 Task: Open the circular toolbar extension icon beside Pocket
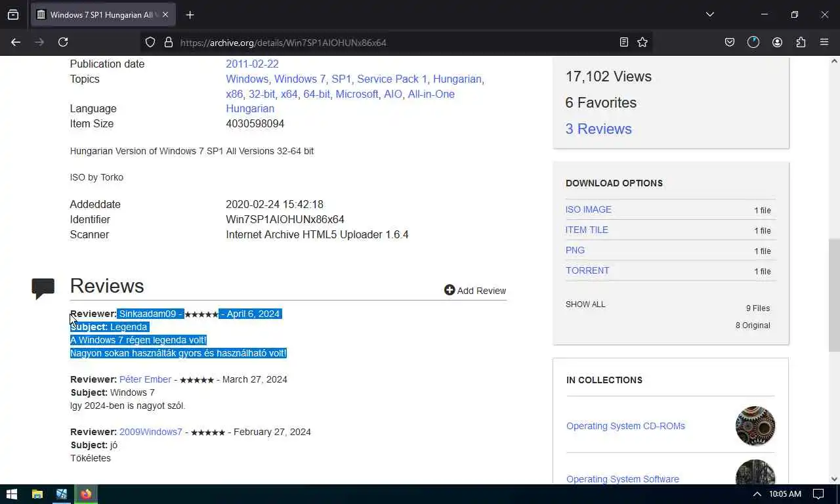tap(753, 42)
